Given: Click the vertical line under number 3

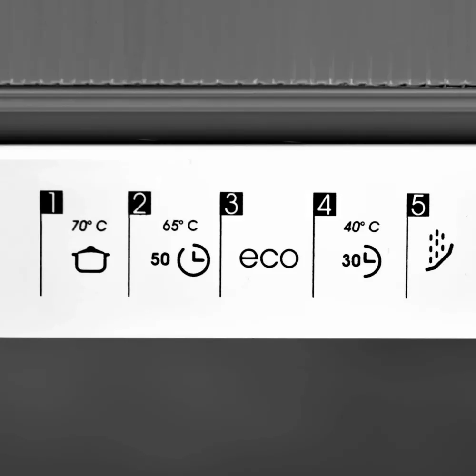Looking at the screenshot, I should 220,256.
